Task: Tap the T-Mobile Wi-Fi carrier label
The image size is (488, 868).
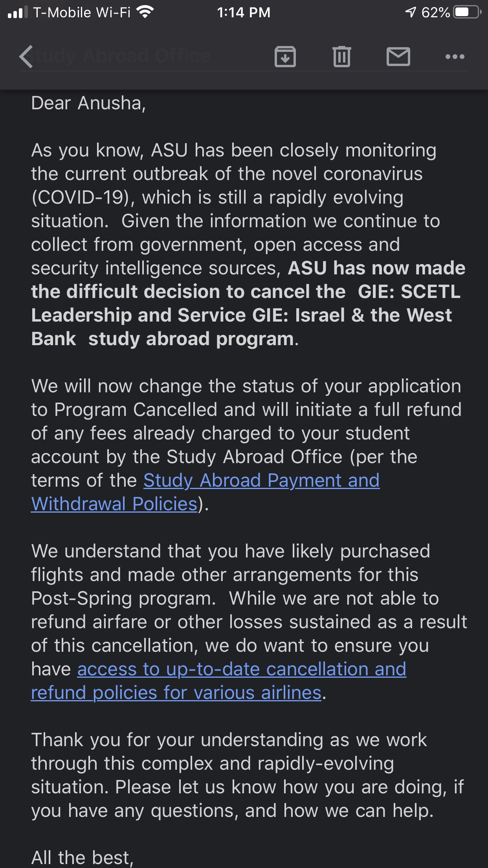Action: (82, 13)
